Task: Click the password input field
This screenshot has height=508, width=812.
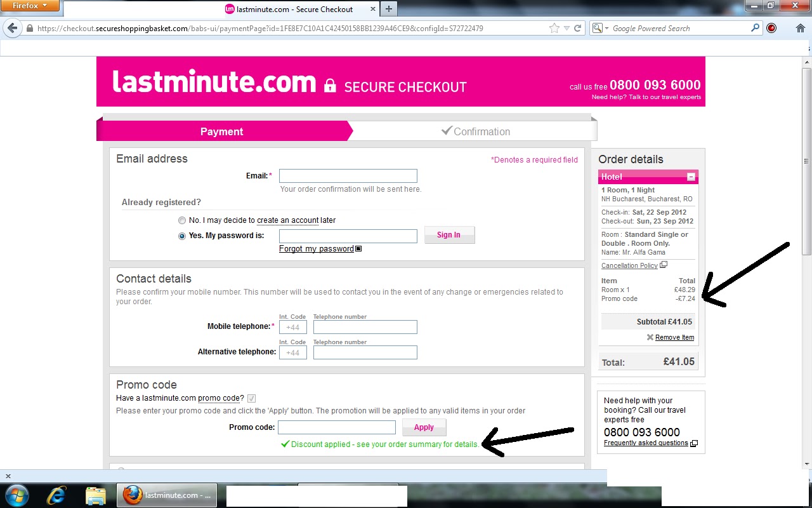Action: [348, 236]
